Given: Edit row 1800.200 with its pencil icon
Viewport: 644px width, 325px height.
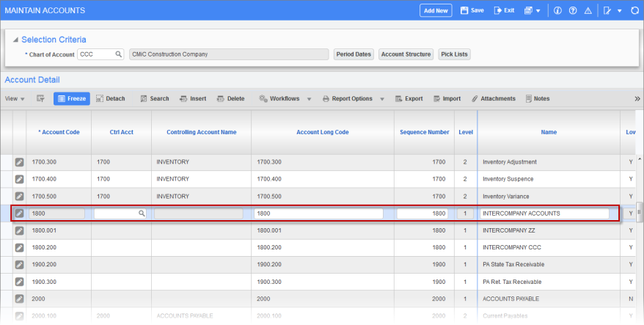Looking at the screenshot, I should [x=19, y=247].
